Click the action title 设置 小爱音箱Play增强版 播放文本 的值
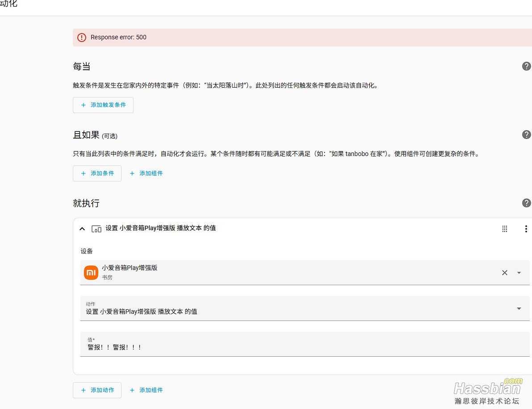Image resolution: width=532 pixels, height=409 pixels. (x=160, y=228)
